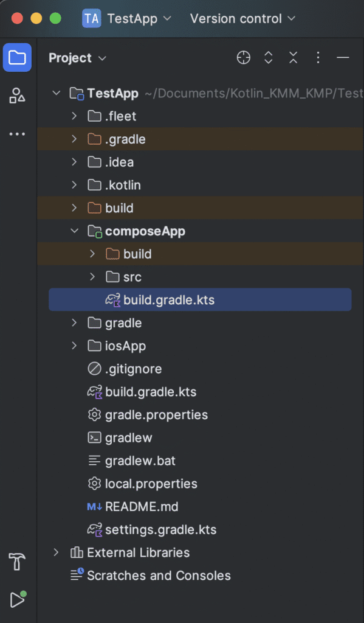Click the Run icon at bottom left
Viewport: 364px width, 623px height.
click(17, 600)
